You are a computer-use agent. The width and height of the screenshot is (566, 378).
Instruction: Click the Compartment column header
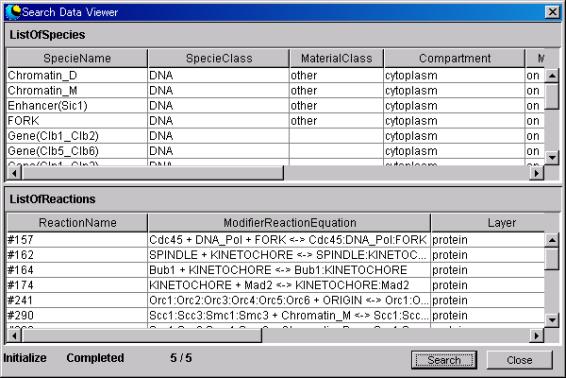[454, 58]
